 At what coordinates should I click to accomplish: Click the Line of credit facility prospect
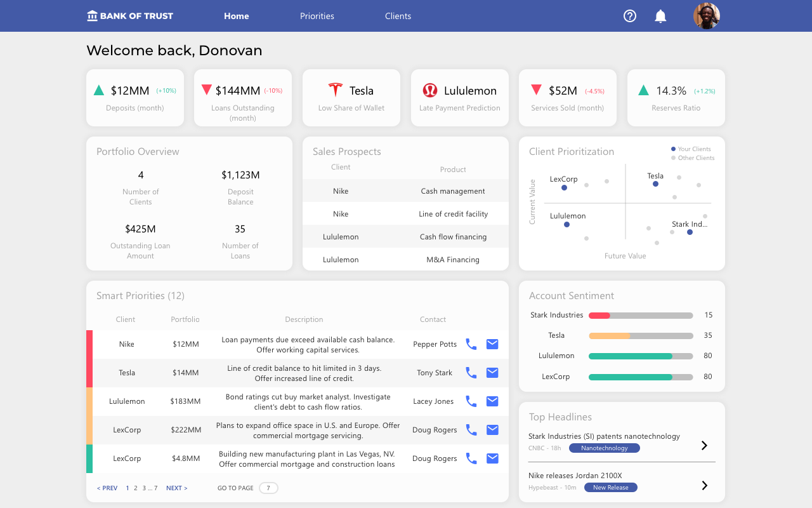405,214
